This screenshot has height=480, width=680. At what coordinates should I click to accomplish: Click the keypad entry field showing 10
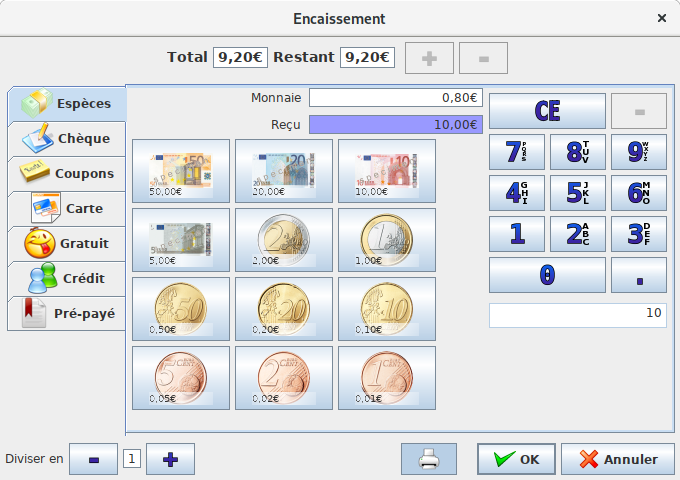[x=578, y=315]
